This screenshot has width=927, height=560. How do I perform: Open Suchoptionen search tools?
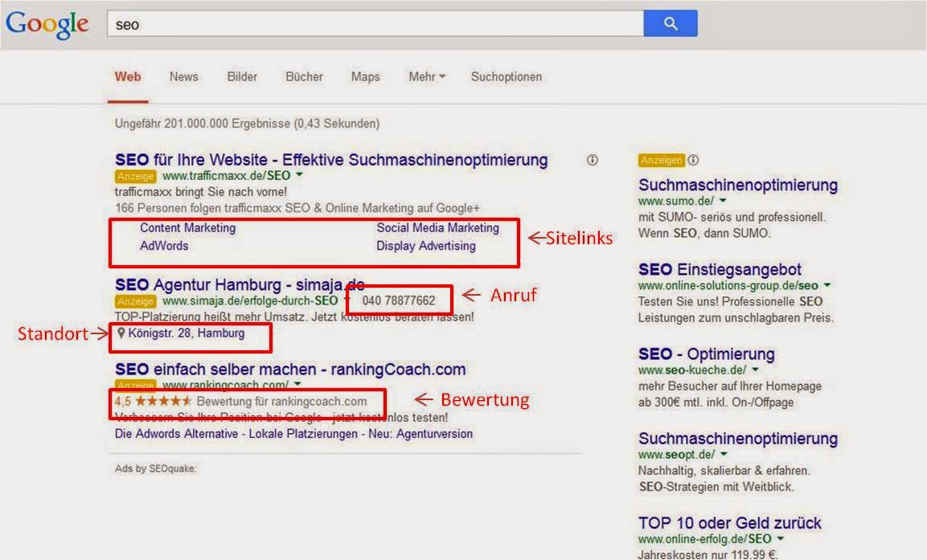(x=506, y=77)
